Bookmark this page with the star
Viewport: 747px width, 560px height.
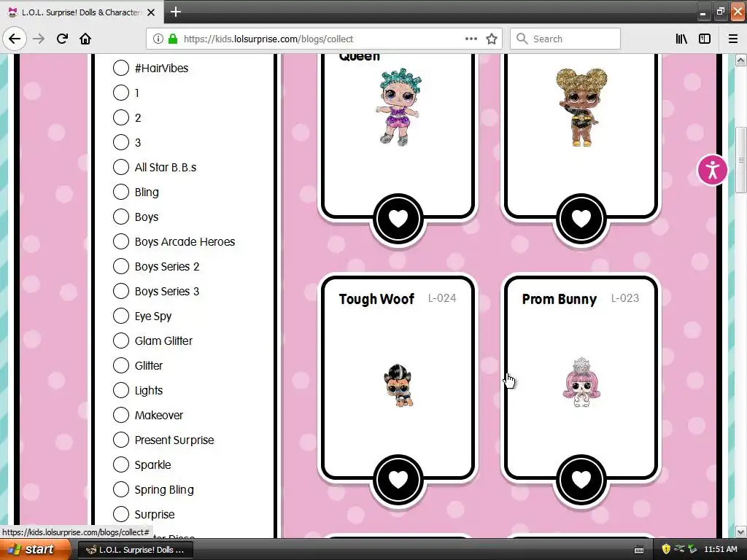coord(492,39)
